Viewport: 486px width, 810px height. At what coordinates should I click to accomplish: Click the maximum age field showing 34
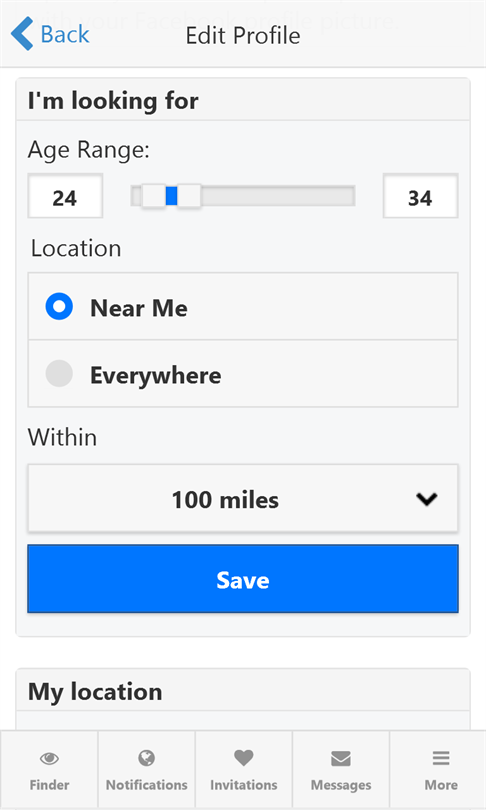tap(420, 196)
